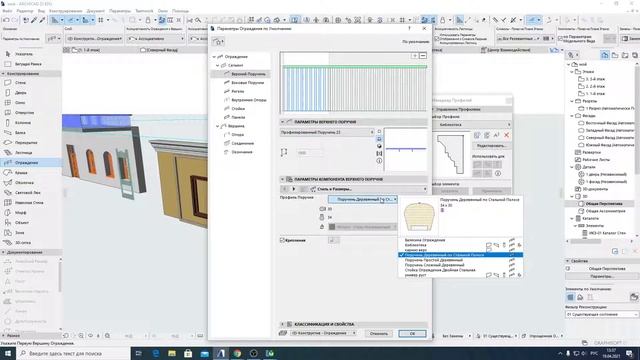Select the Дверь (Door) tool
Viewport: 640px width, 360px height.
coord(20,93)
